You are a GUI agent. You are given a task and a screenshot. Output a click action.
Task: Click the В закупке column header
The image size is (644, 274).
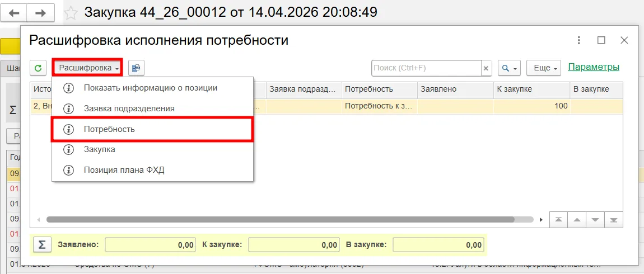596,89
